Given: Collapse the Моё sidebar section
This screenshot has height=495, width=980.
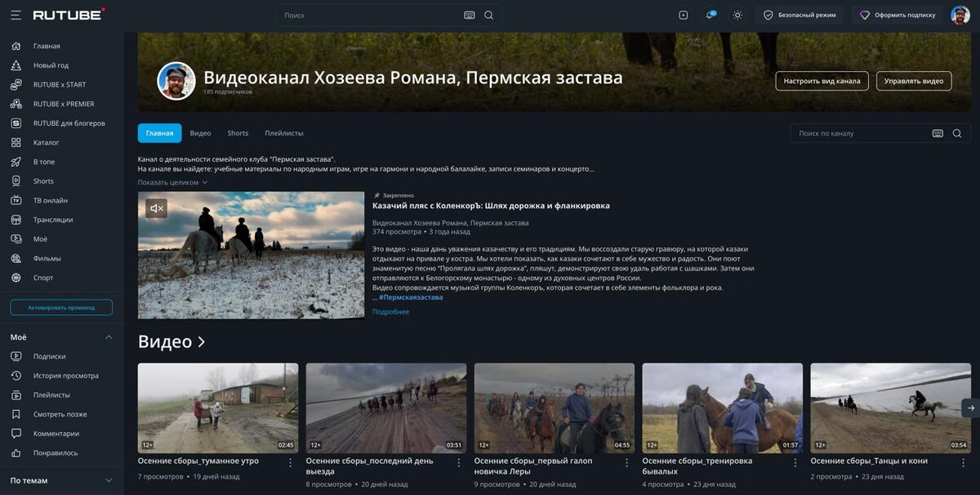Looking at the screenshot, I should [x=109, y=337].
